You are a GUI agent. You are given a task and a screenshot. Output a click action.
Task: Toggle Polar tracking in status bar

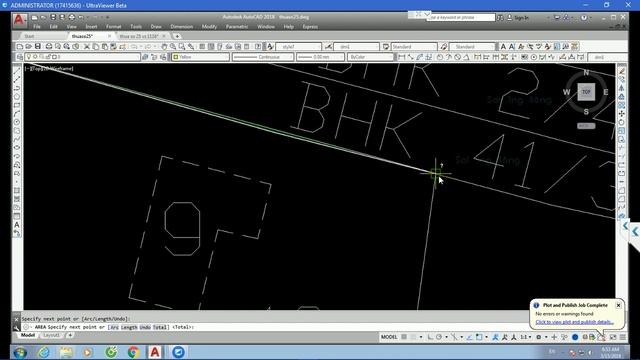coord(439,337)
